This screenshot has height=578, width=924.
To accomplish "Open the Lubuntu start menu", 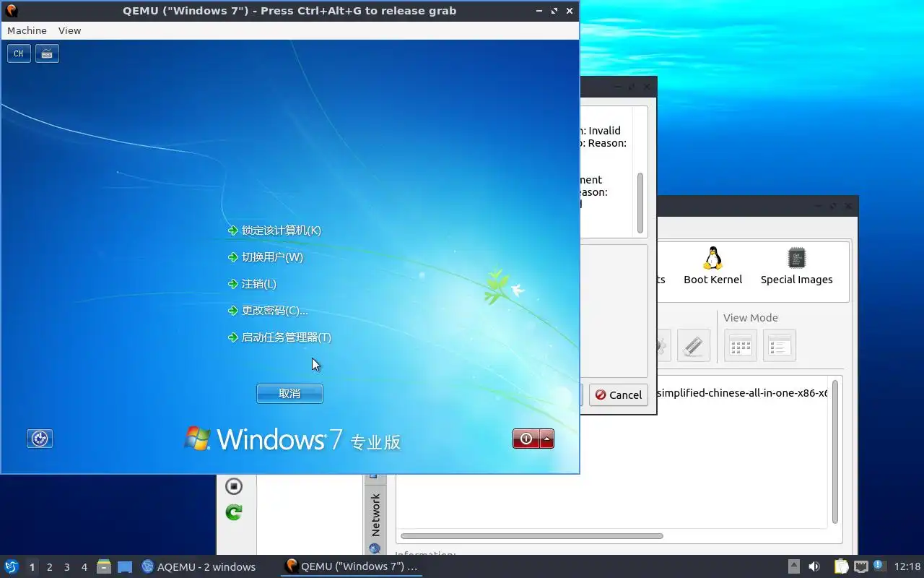I will point(12,566).
